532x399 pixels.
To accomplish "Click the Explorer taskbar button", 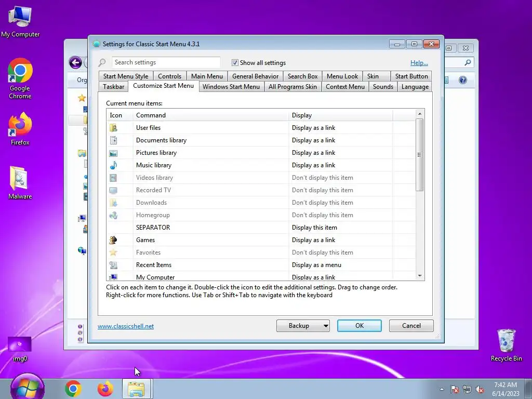I will point(137,389).
